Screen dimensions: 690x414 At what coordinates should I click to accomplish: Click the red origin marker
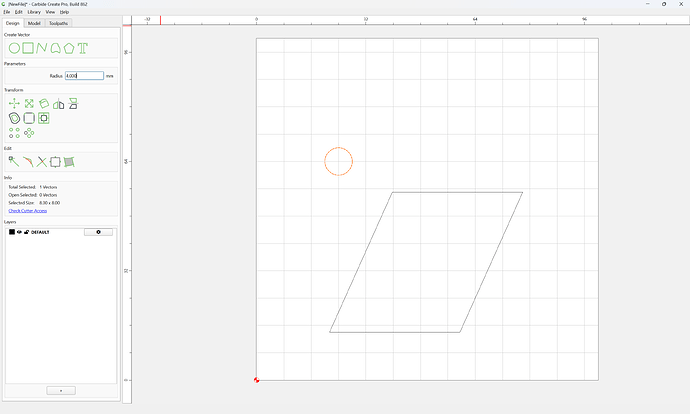257,380
